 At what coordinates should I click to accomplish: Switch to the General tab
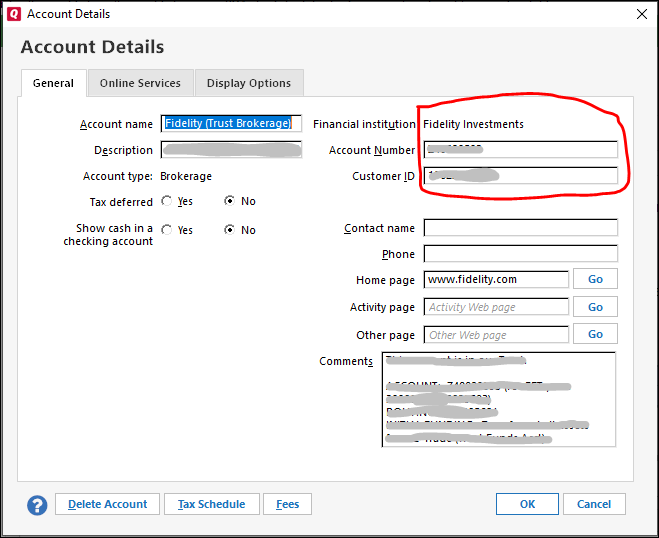pos(53,83)
